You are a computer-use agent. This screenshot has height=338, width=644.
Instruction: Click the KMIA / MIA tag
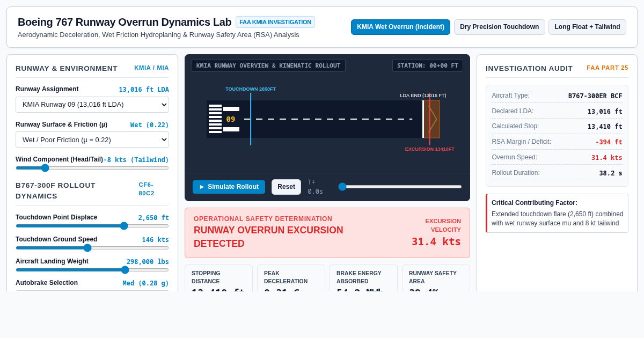coord(151,68)
